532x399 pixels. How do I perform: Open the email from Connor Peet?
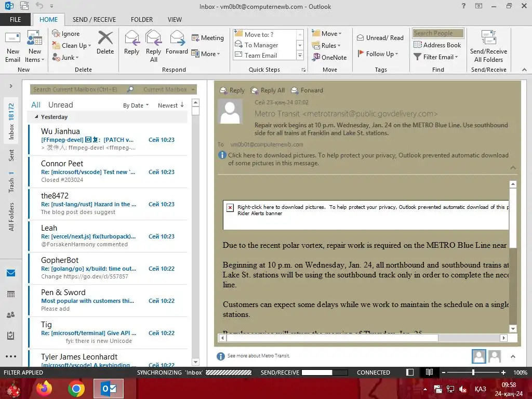tap(108, 171)
